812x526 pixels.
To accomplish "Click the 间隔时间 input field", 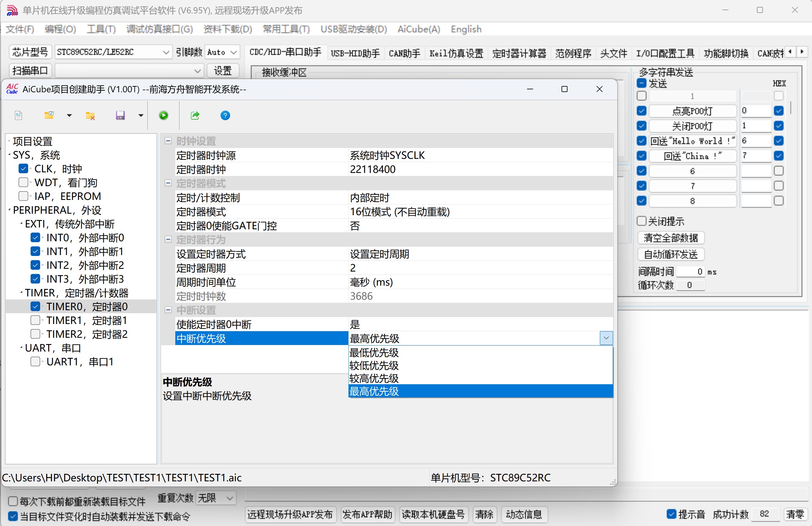I will pos(691,272).
